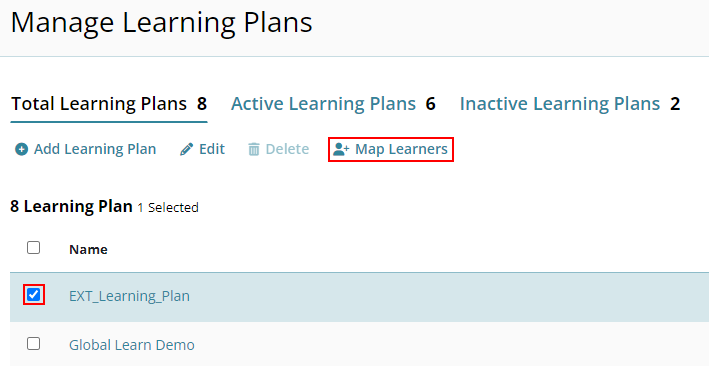Image resolution: width=709 pixels, height=366 pixels.
Task: Click the Inactive Learning Plans count 2
Action: [675, 104]
